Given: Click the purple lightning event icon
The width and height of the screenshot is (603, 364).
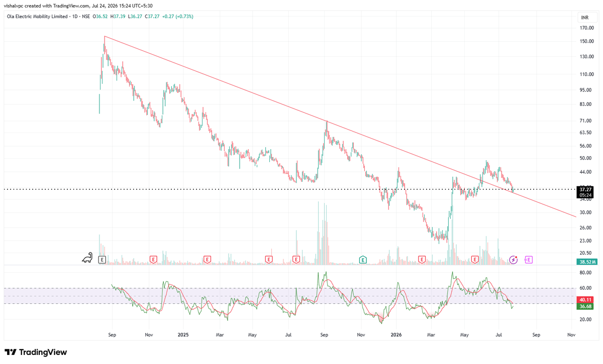Looking at the screenshot, I should pos(514,260).
